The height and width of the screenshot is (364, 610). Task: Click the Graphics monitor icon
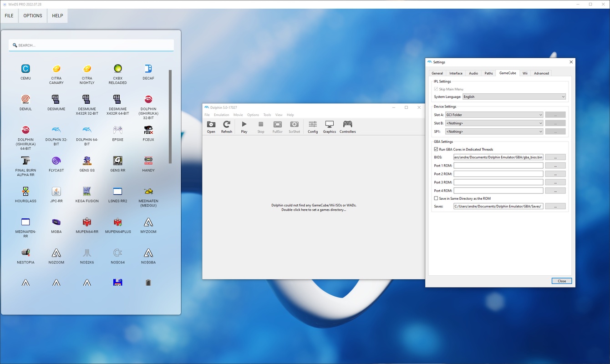(x=329, y=125)
